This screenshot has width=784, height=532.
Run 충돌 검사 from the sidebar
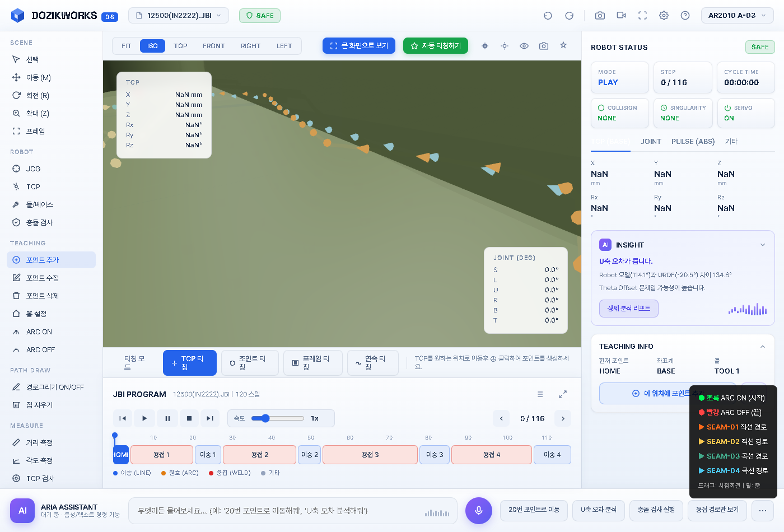pyautogui.click(x=51, y=222)
